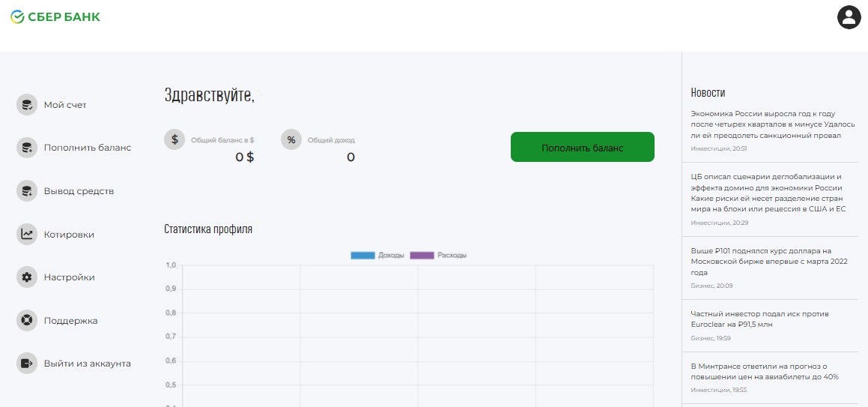Open Мой счет menu item

click(x=65, y=105)
